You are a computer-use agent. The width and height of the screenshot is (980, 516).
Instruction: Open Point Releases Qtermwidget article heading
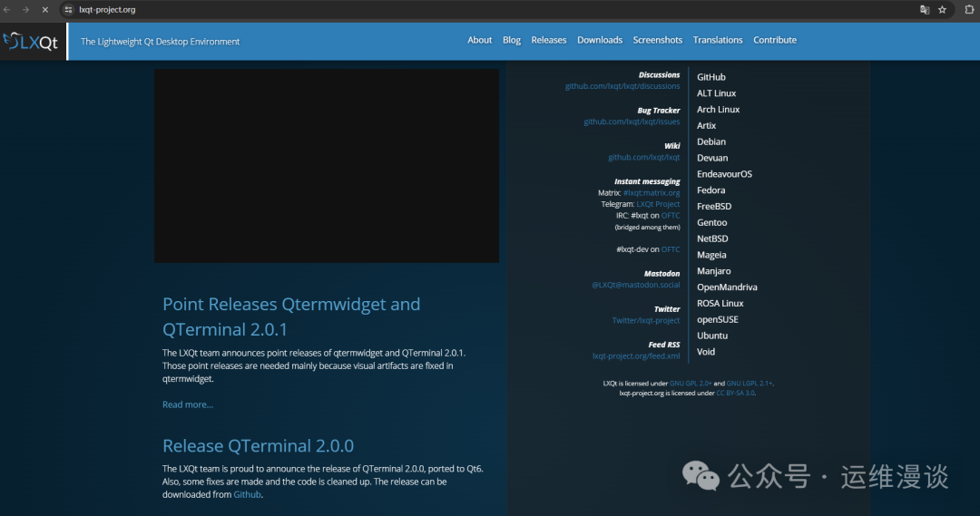(x=291, y=316)
